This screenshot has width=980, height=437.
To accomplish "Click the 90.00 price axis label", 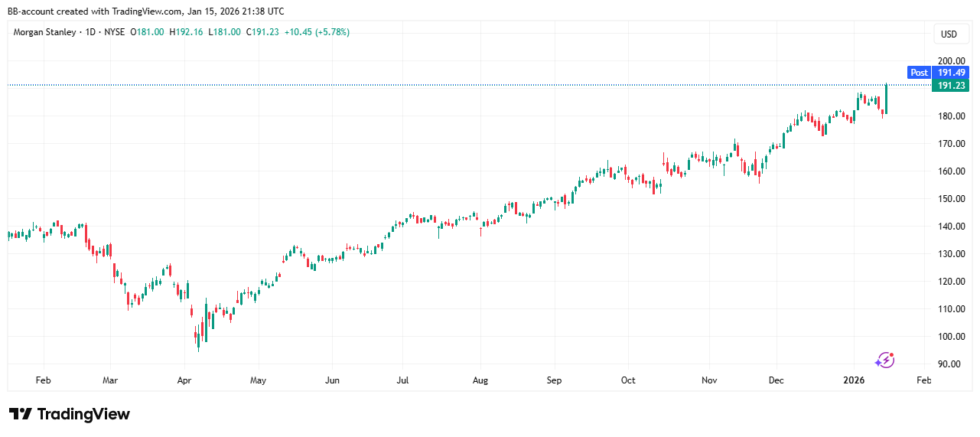I will click(949, 364).
